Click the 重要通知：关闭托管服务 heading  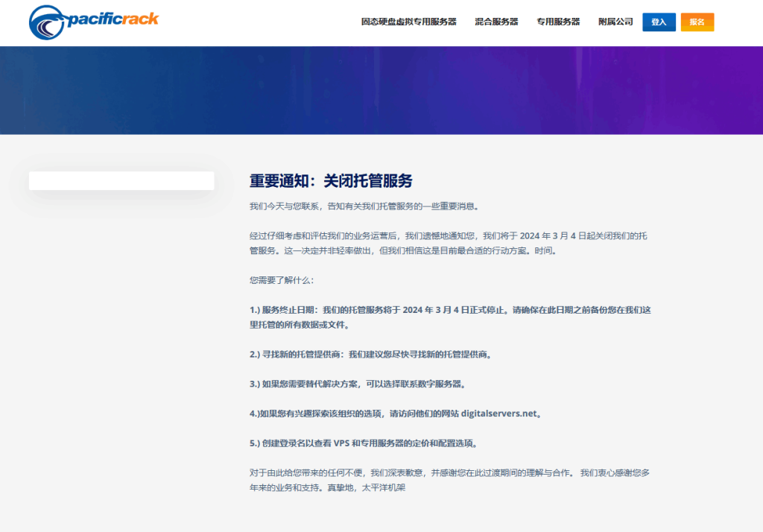331,181
